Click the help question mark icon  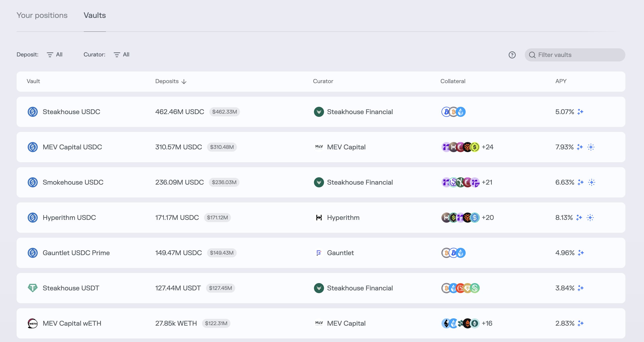pos(512,55)
